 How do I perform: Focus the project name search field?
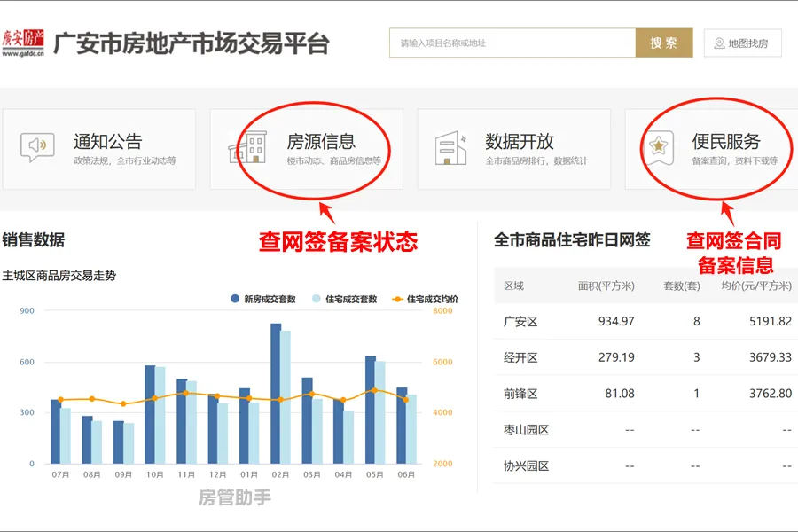(x=512, y=43)
